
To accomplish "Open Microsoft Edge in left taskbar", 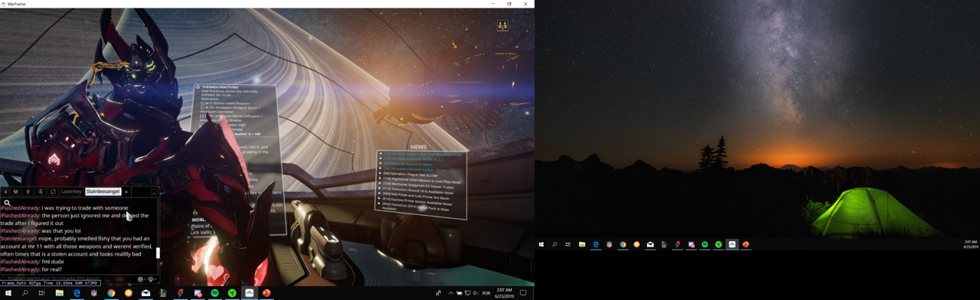I will 77,293.
